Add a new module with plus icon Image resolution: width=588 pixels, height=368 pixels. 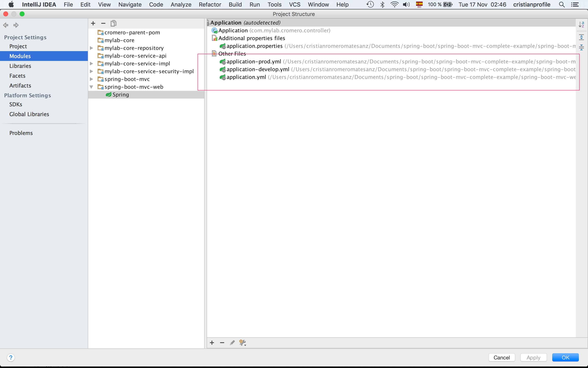[x=93, y=23]
